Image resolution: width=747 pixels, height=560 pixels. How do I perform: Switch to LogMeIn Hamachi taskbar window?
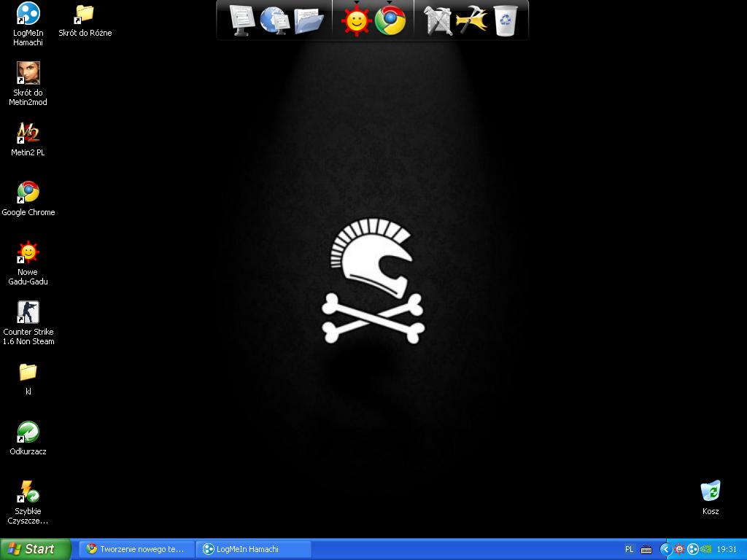click(x=253, y=549)
